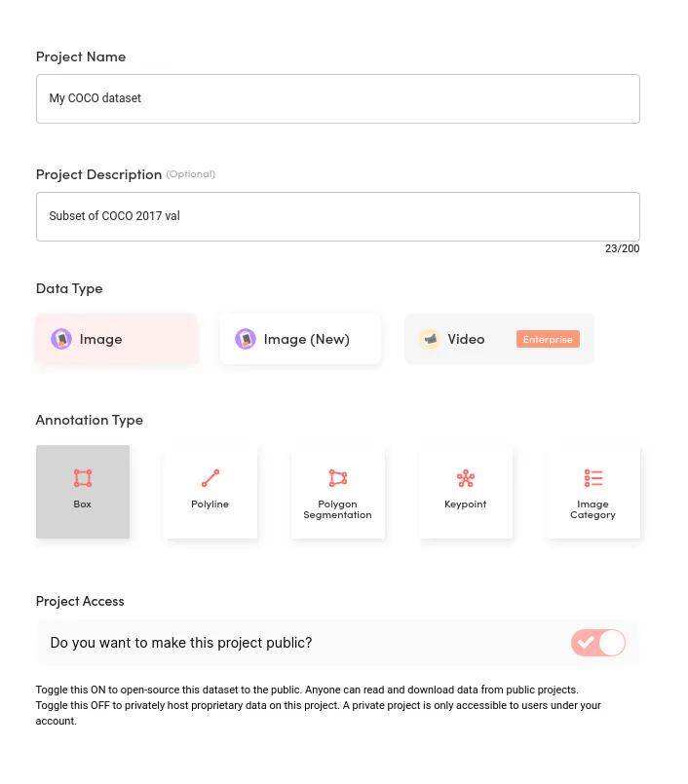Screen dimensions: 688x784
Task: Click the Box annotation card label
Action: click(82, 504)
